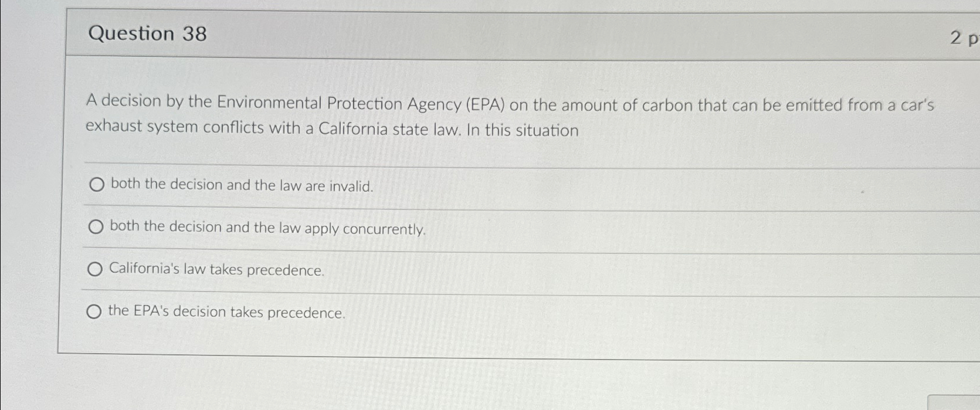Click the answer text "California's law takes precedence"
Screen dimensions: 980x410
pyautogui.click(x=216, y=270)
